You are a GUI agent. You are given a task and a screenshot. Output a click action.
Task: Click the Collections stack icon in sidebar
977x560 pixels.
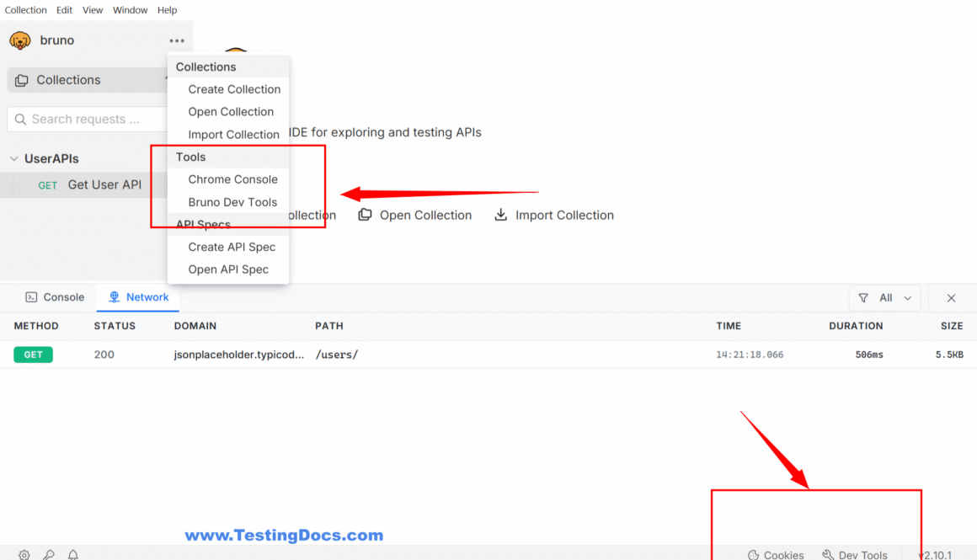point(22,80)
